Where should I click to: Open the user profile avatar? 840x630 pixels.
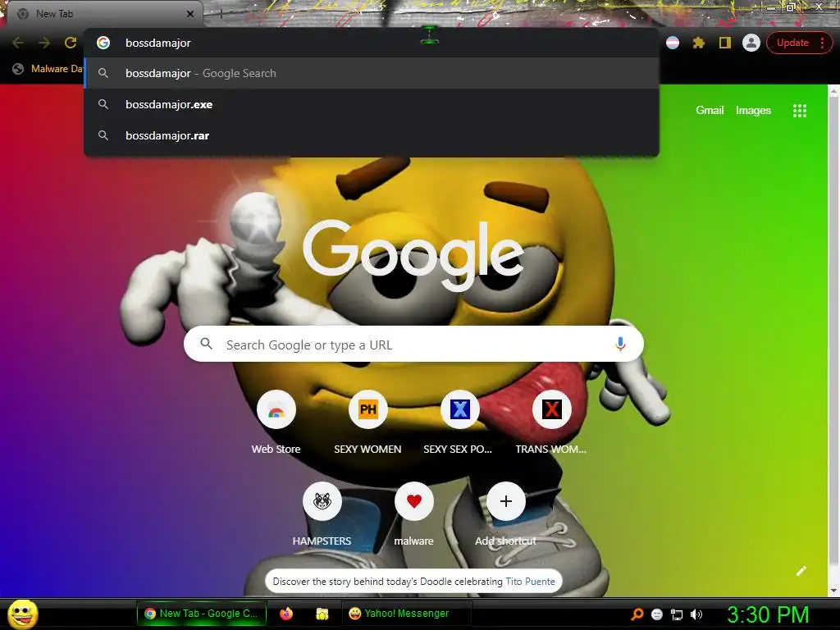tap(751, 43)
